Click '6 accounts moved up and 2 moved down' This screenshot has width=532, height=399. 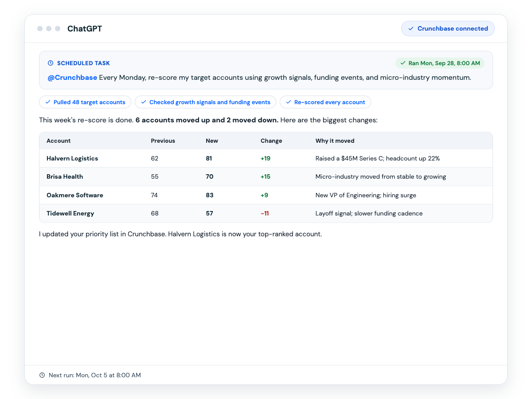point(207,120)
